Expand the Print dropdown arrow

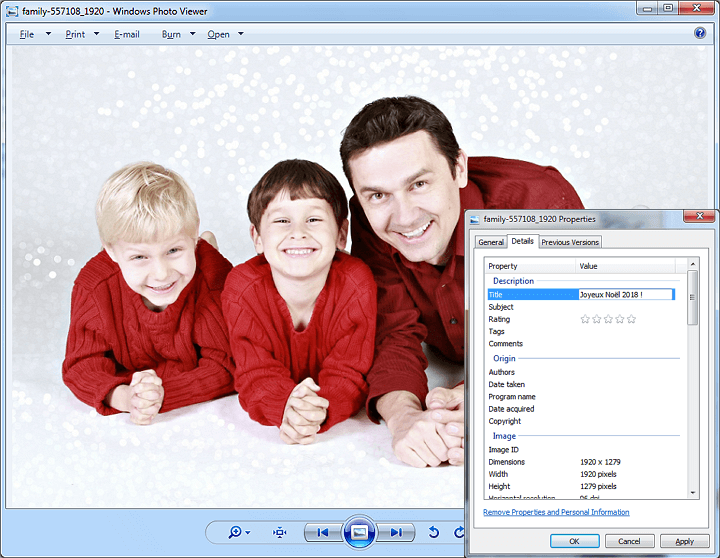[96, 34]
